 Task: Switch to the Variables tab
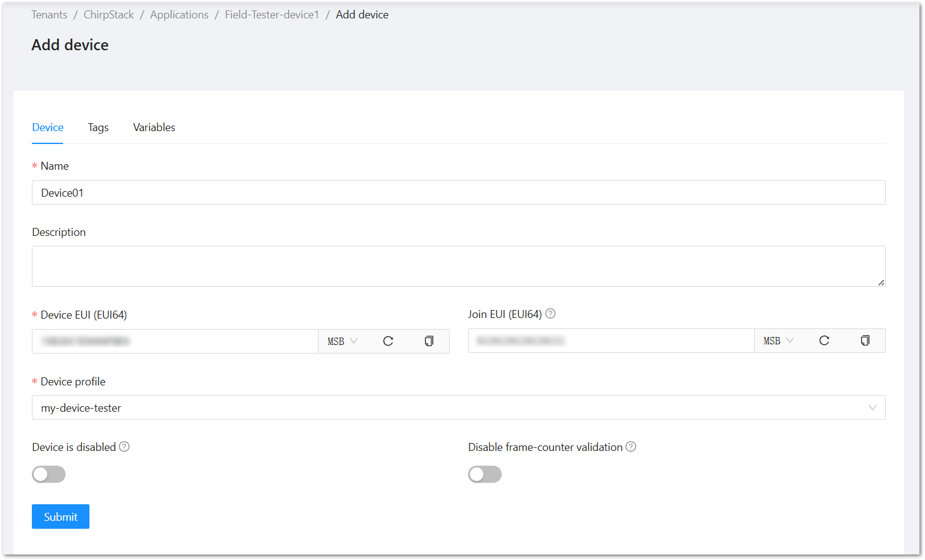click(154, 127)
